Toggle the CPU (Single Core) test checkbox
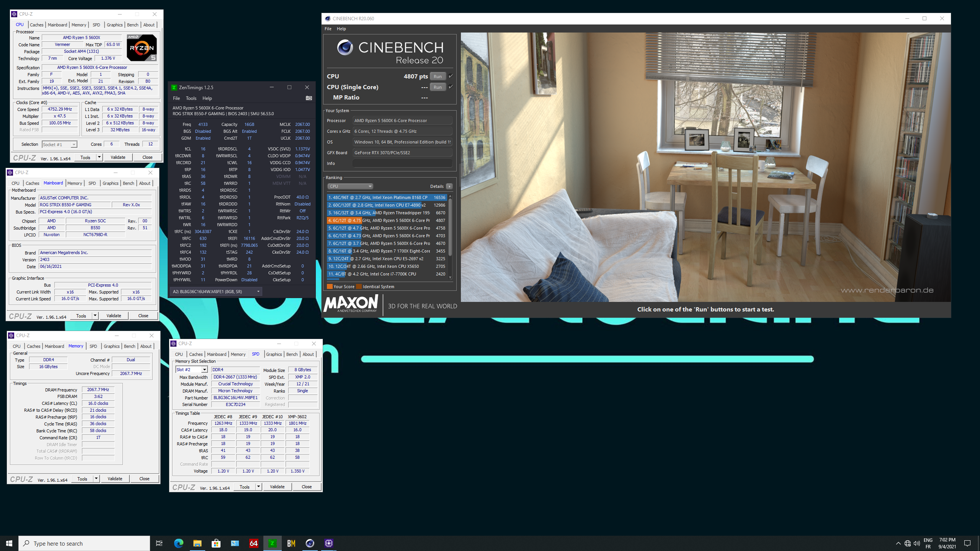 451,87
